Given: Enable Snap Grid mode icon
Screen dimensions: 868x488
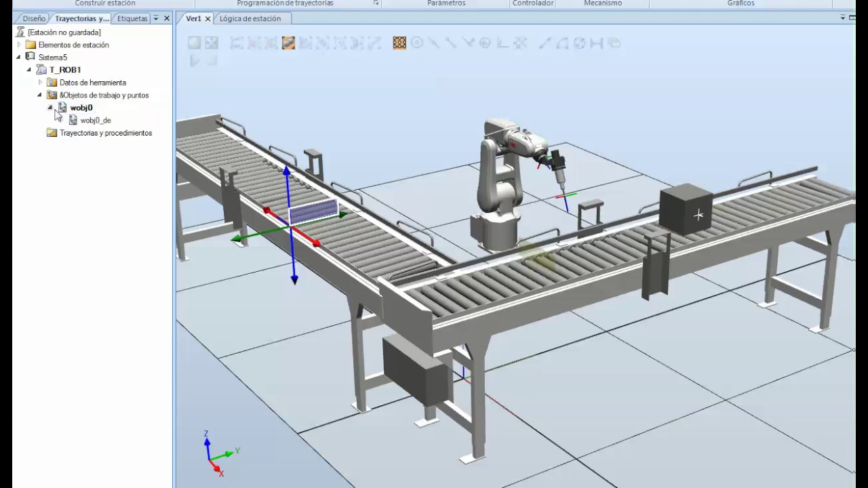Looking at the screenshot, I should coord(519,43).
